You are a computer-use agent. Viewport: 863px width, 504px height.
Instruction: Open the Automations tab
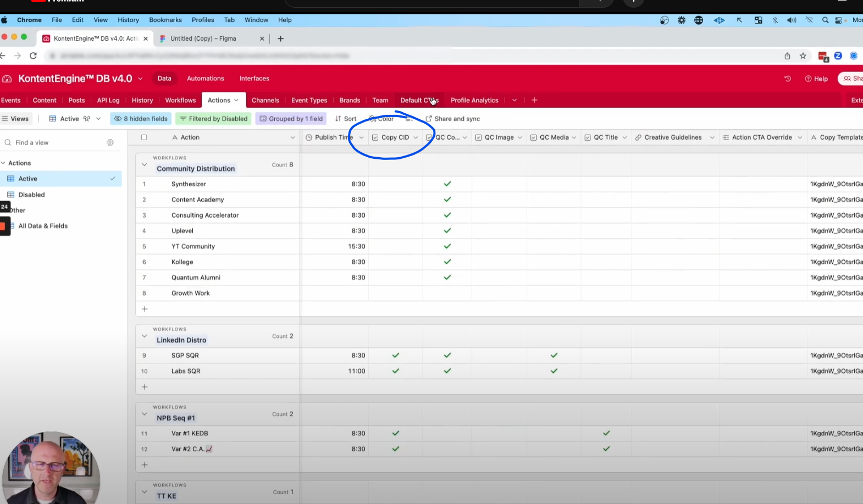pos(205,79)
